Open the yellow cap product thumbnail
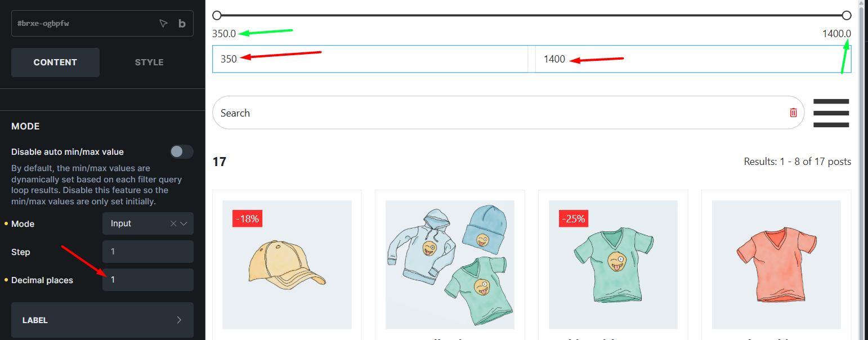 point(287,265)
